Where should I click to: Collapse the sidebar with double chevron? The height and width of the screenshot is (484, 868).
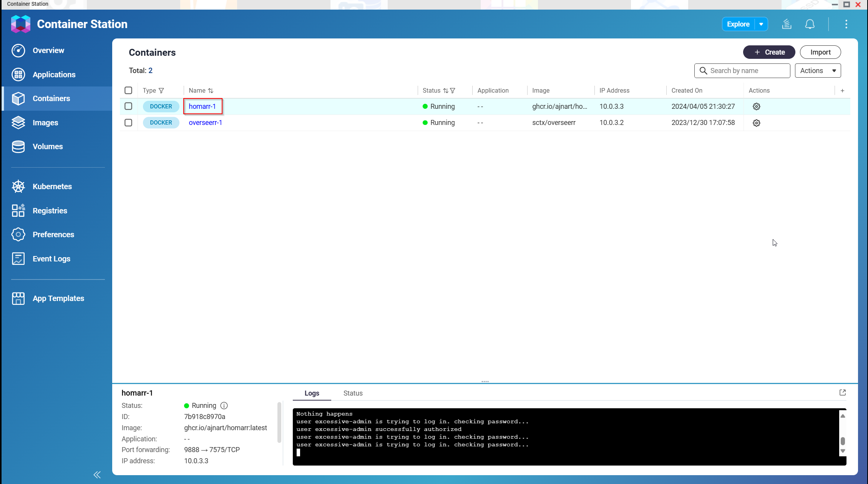pyautogui.click(x=97, y=475)
